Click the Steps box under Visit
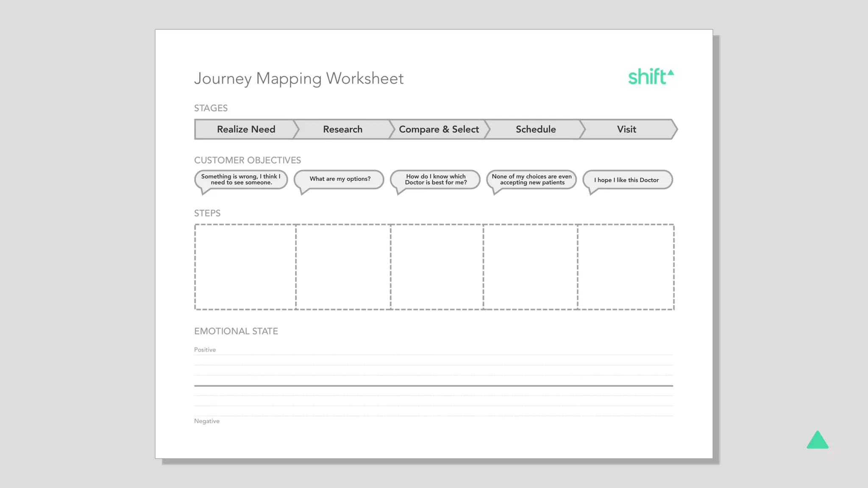 (626, 267)
